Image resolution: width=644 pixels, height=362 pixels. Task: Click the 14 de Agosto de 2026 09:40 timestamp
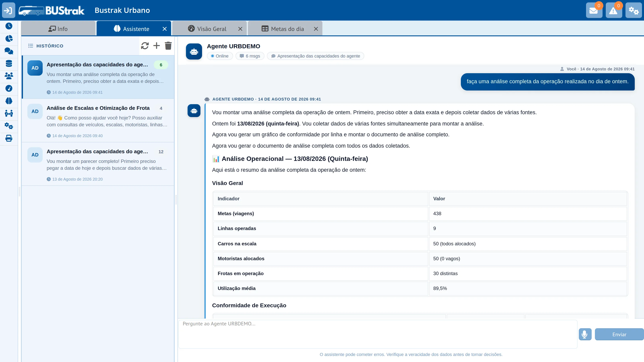click(77, 136)
